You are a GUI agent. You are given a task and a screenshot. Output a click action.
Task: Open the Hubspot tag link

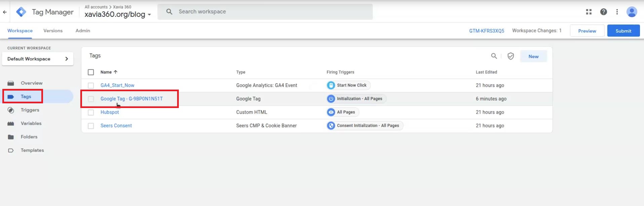(110, 112)
